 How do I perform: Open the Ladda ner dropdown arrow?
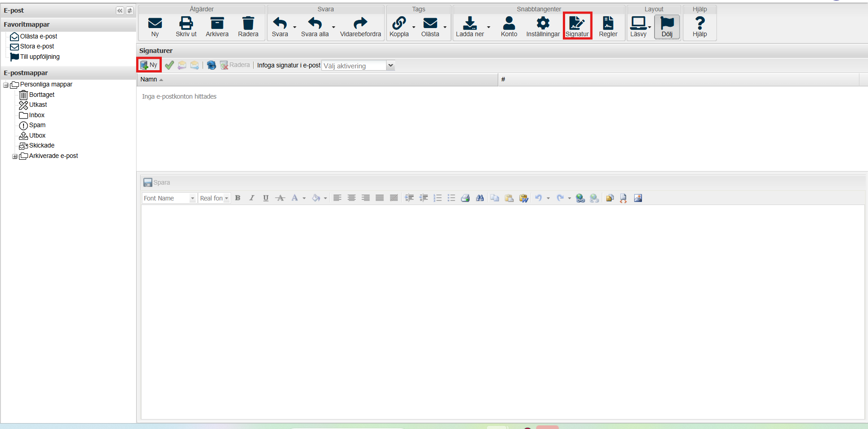coord(489,27)
